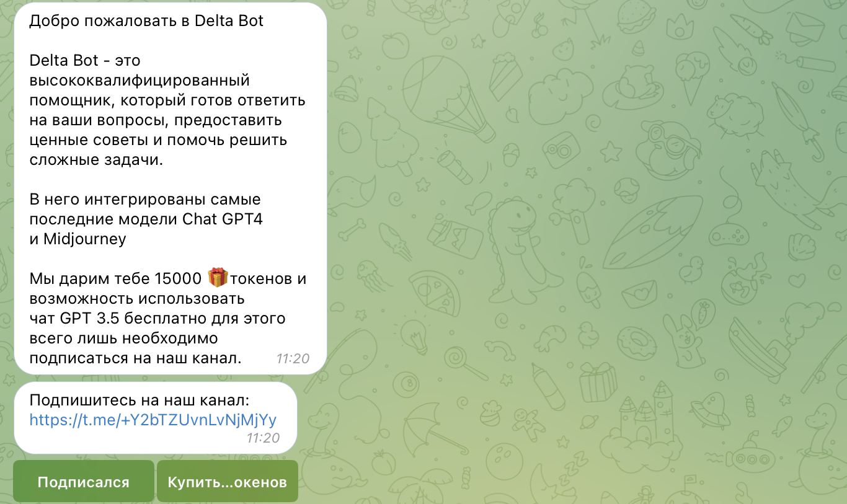Click the 11:20 timestamp under the channel link
The height and width of the screenshot is (504, 847).
pyautogui.click(x=263, y=438)
